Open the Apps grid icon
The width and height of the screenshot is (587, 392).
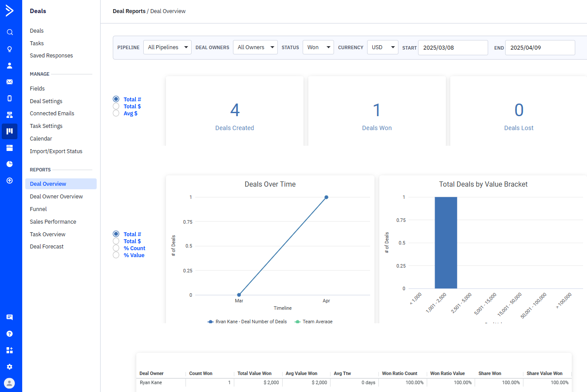pyautogui.click(x=10, y=350)
